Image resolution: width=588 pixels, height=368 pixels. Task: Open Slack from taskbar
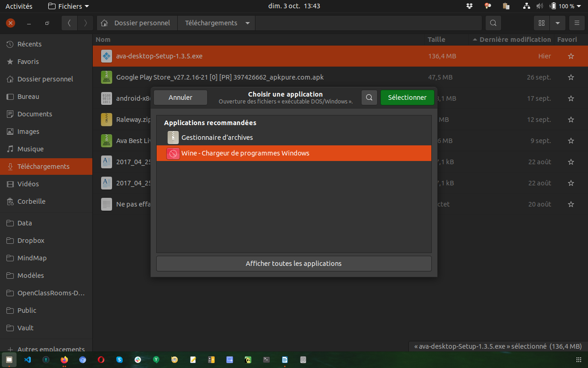(138, 360)
